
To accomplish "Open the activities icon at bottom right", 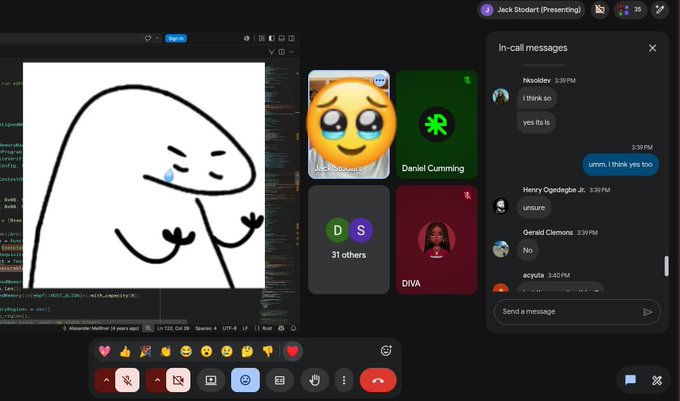I will click(657, 380).
